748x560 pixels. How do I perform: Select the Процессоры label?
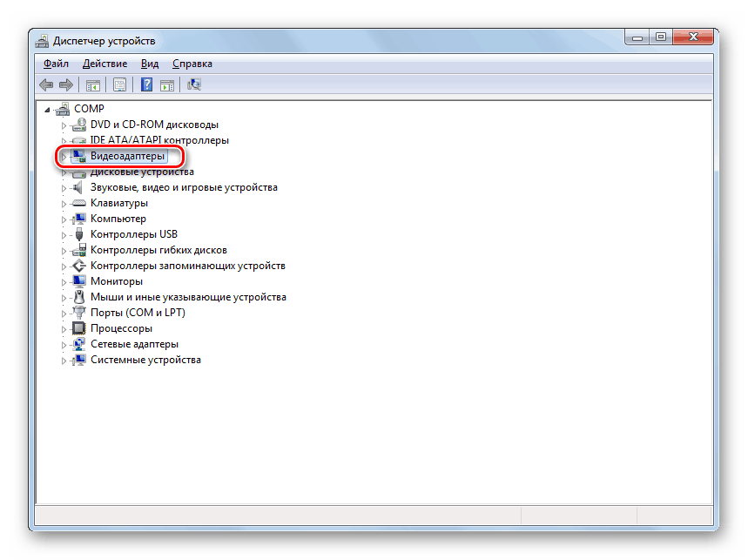tap(122, 328)
